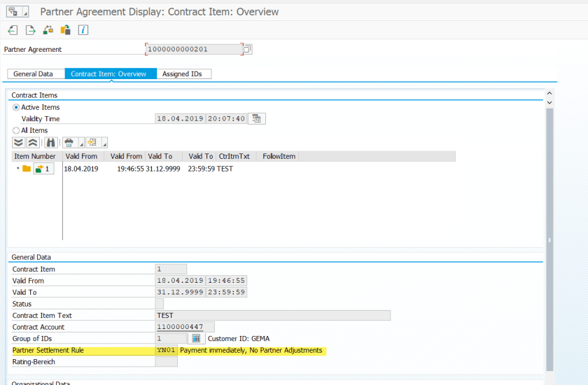The height and width of the screenshot is (385, 588).
Task: Expand all items with double down-arrow icon
Action: (x=19, y=142)
